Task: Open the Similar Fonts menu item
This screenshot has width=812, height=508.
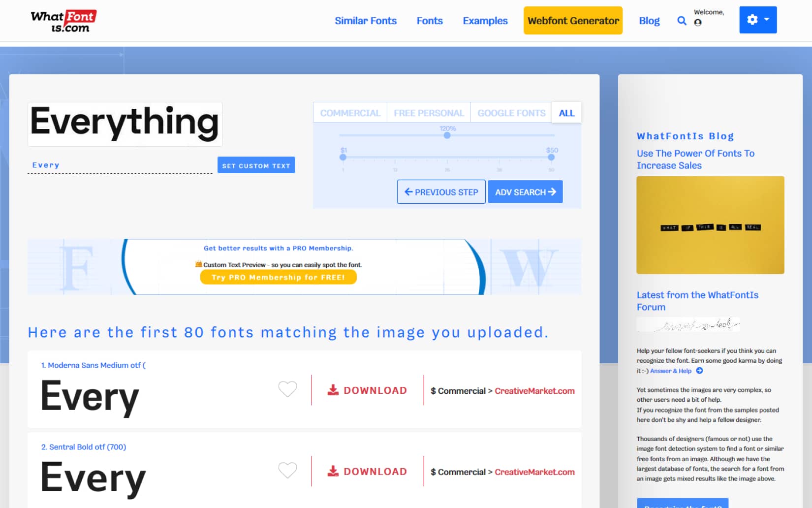Action: click(365, 21)
